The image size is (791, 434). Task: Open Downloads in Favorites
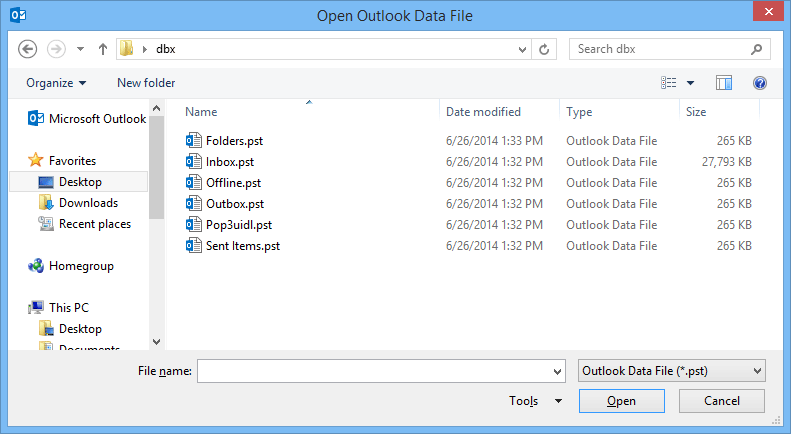[79, 203]
